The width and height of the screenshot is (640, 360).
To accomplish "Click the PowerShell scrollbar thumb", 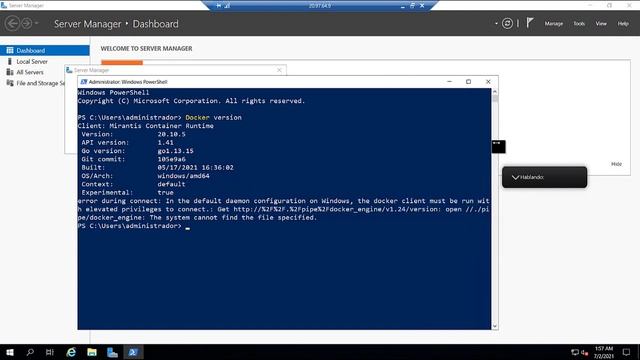I will pos(495,98).
